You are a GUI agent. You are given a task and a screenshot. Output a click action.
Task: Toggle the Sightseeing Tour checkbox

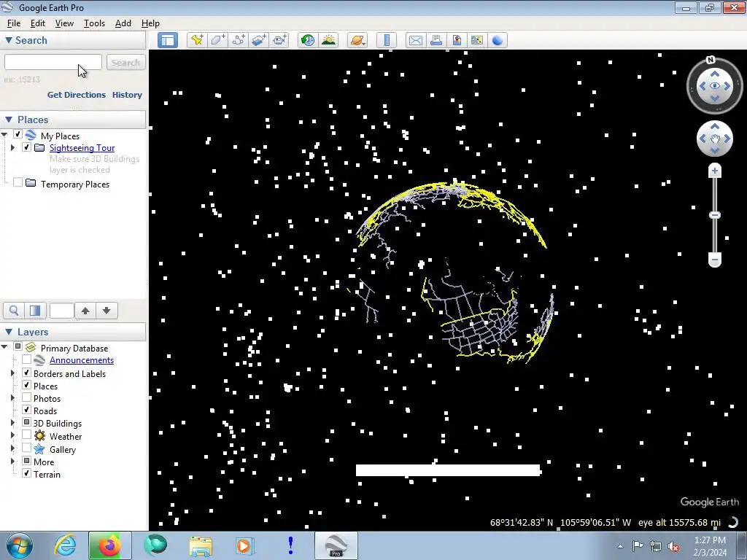(x=27, y=147)
